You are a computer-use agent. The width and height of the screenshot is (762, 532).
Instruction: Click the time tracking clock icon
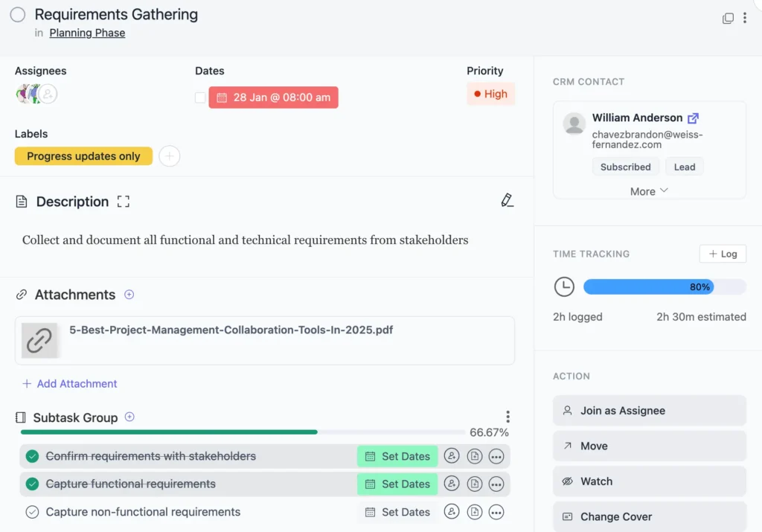pyautogui.click(x=564, y=286)
